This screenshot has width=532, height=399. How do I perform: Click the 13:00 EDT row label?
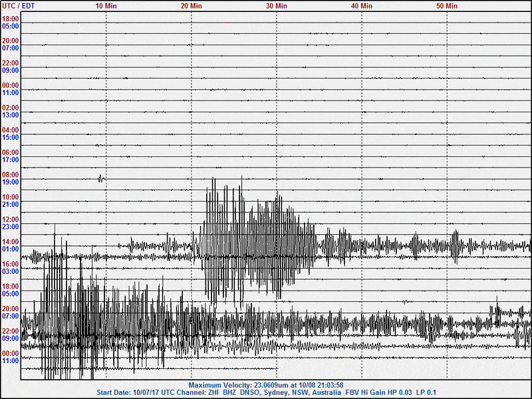(10, 115)
